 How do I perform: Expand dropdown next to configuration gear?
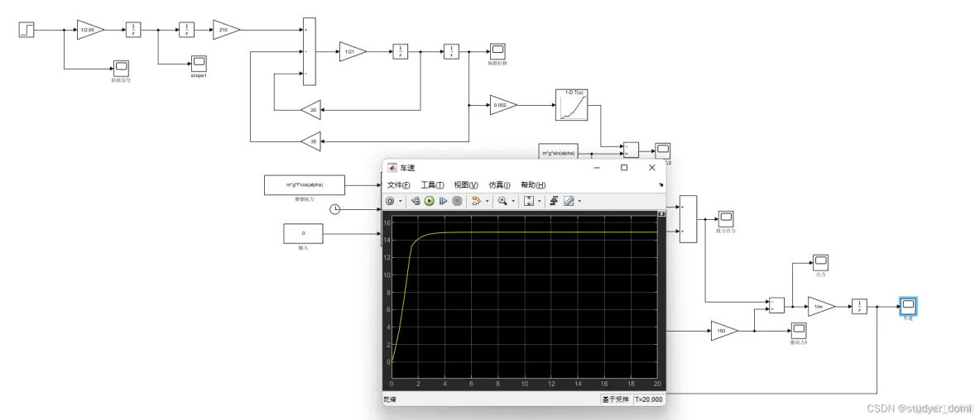(x=400, y=201)
